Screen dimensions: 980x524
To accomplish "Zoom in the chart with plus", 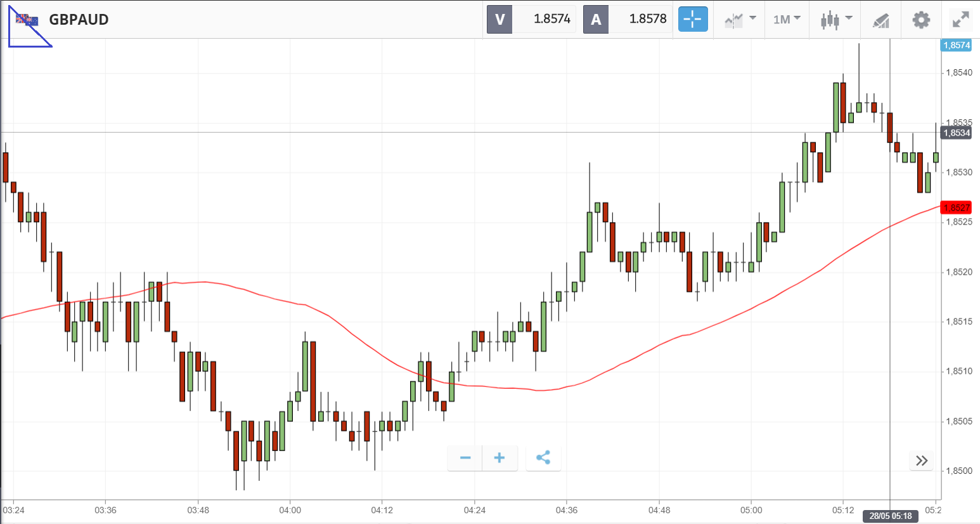I will pos(500,458).
